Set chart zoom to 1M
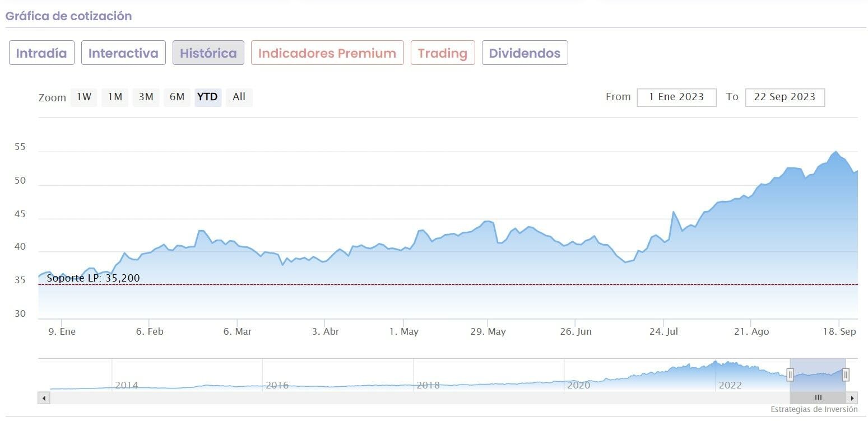 coord(115,97)
